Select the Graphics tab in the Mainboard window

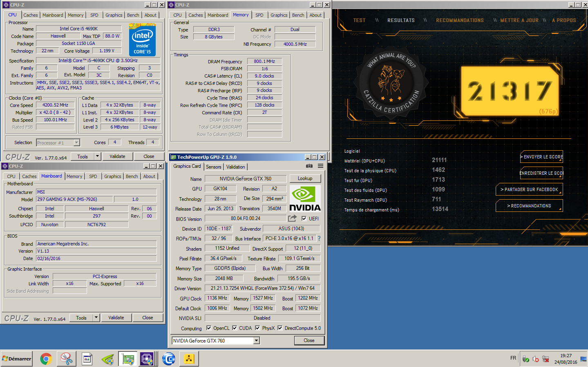coord(113,176)
